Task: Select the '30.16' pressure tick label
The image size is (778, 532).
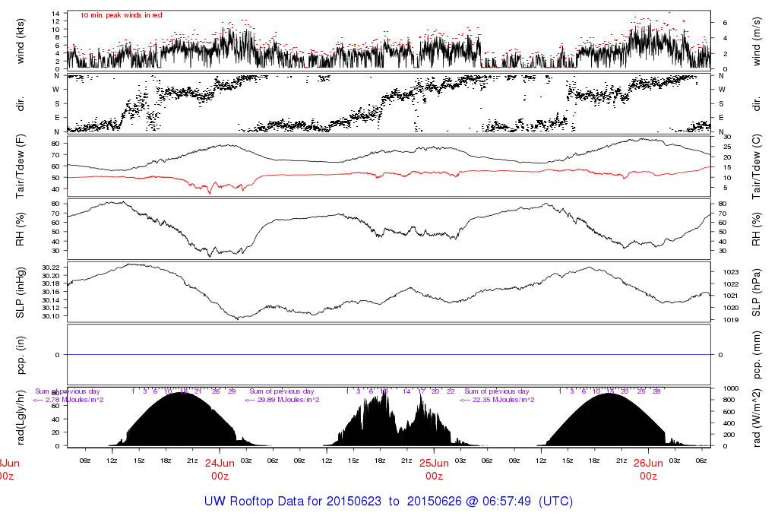Action: [51, 292]
